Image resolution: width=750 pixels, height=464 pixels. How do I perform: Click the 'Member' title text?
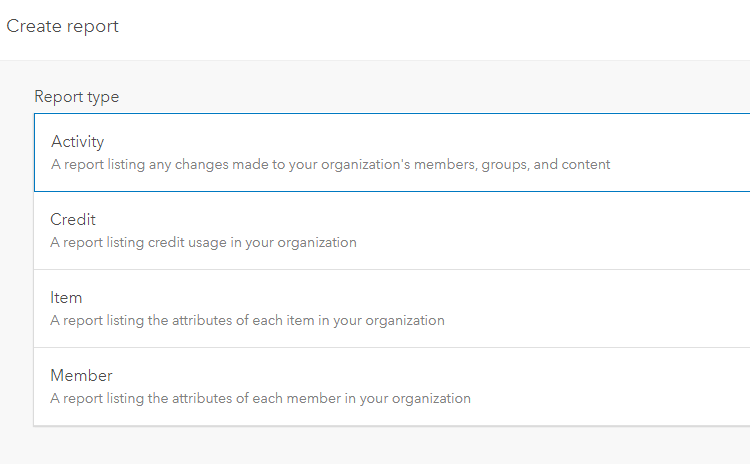click(x=81, y=376)
